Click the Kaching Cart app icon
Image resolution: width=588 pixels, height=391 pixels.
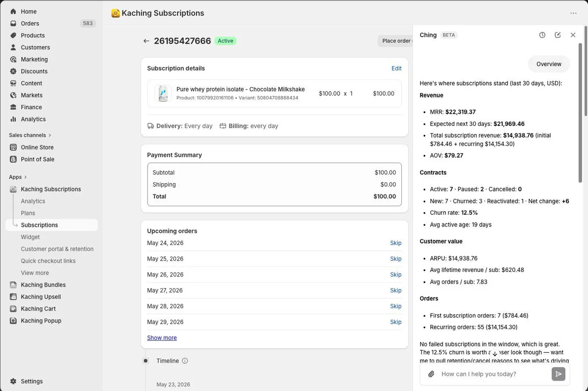tap(13, 309)
